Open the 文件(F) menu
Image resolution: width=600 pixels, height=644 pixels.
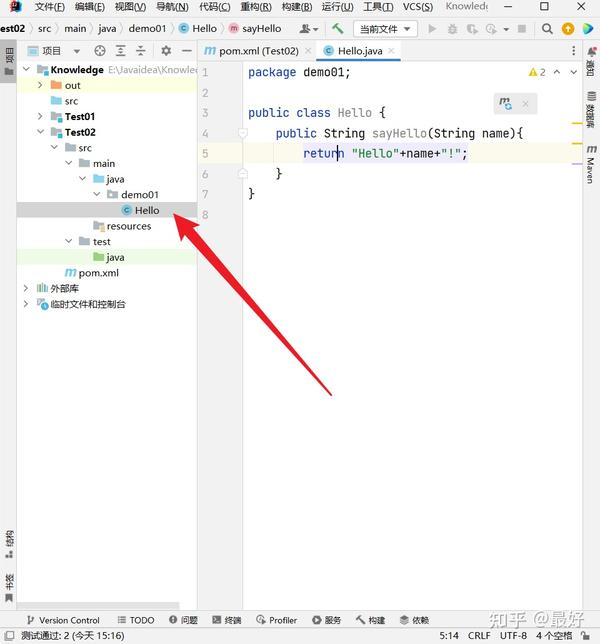(x=50, y=7)
